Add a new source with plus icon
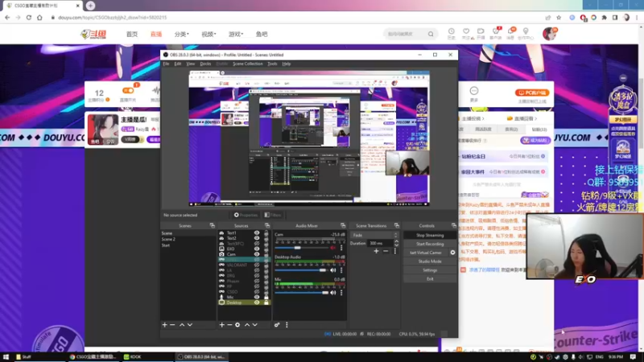Screen dimensions: 644x362 click(222, 325)
